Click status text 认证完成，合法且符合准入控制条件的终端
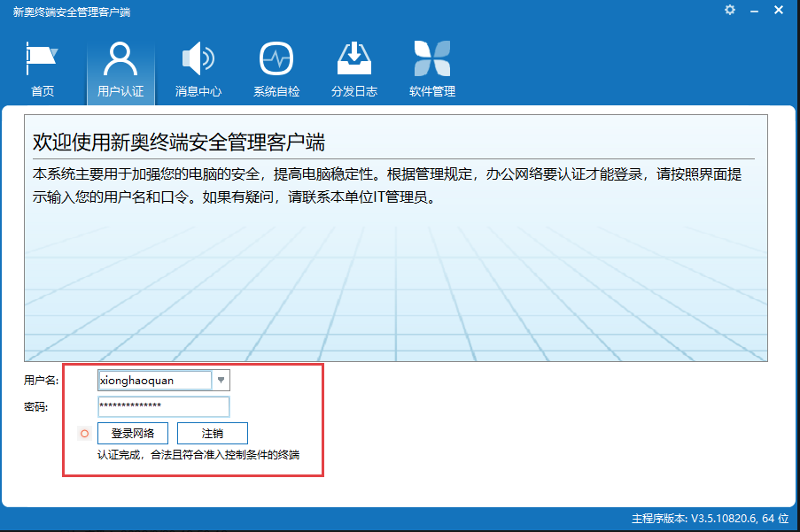The width and height of the screenshot is (800, 532). pyautogui.click(x=198, y=455)
